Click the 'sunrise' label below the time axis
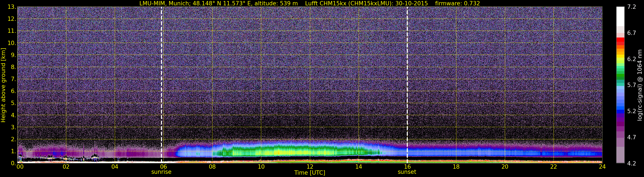The image size is (644, 177). [162, 172]
